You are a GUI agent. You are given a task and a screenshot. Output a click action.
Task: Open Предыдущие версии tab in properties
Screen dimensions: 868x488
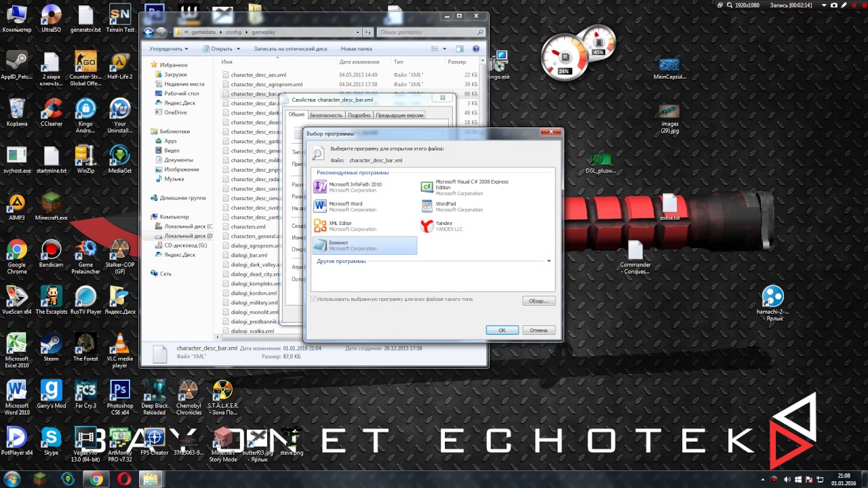coord(399,115)
